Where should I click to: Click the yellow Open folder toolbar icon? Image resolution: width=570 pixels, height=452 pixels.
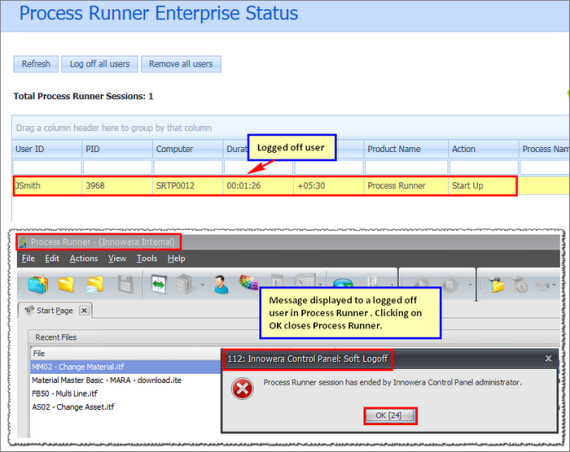66,284
